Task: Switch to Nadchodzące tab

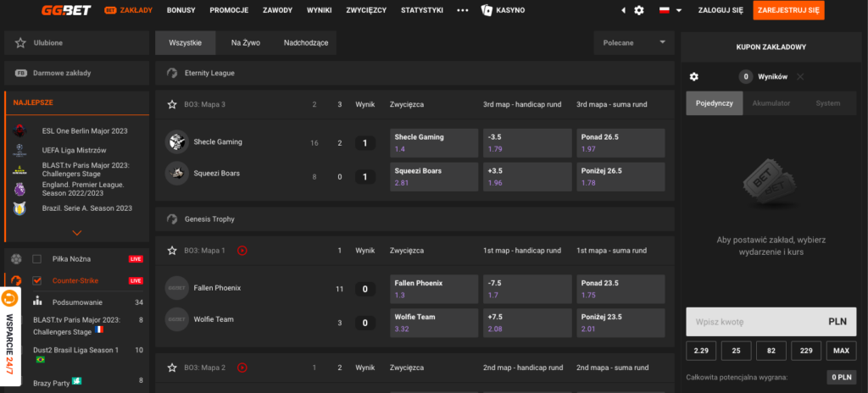Action: point(306,42)
